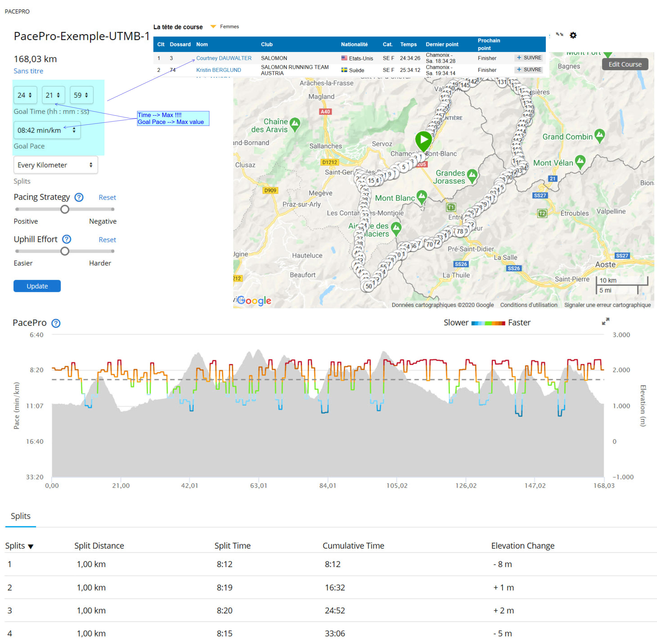Click the Update button
This screenshot has width=657, height=644.
click(37, 286)
